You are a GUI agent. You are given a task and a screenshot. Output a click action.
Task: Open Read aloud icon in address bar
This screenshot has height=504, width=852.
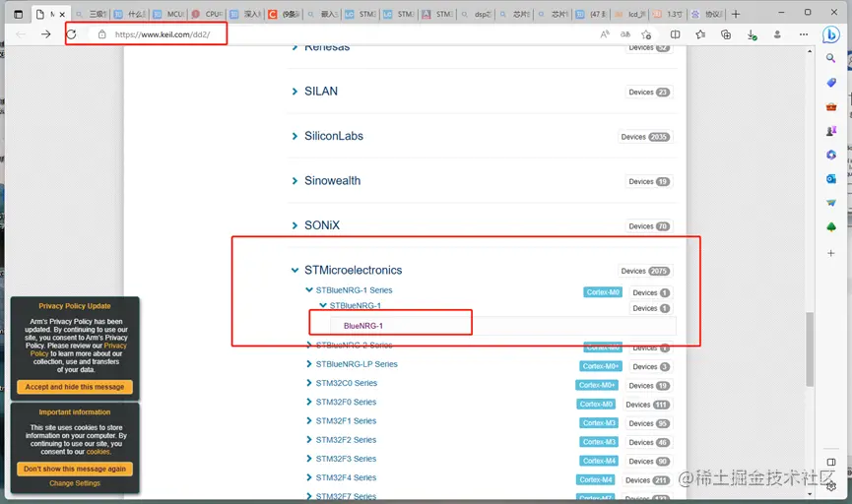tap(605, 34)
